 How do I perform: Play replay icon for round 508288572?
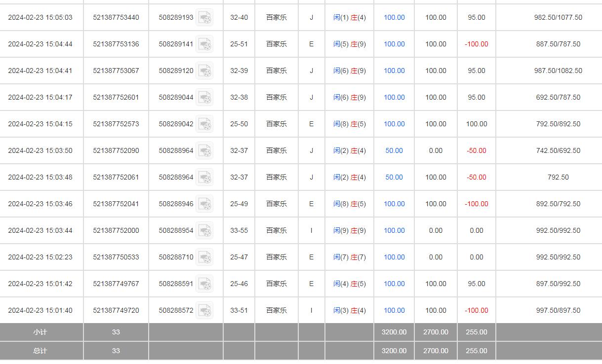coord(204,311)
